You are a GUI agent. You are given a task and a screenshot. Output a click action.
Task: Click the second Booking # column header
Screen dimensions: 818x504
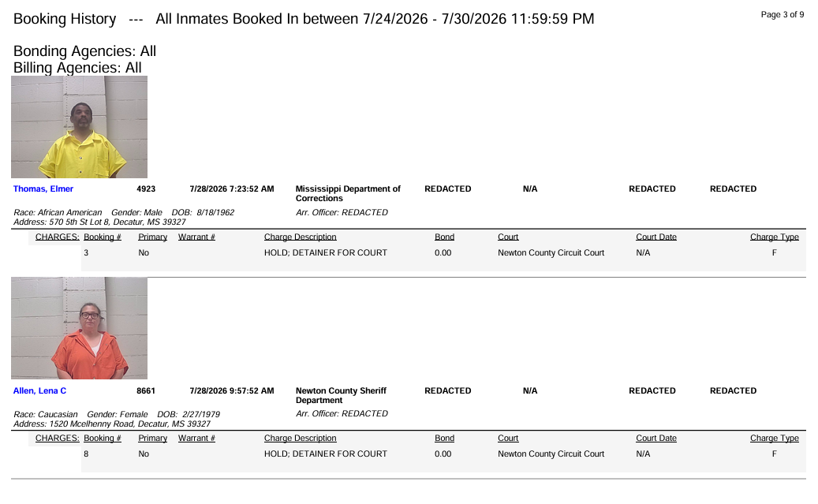[x=103, y=439]
